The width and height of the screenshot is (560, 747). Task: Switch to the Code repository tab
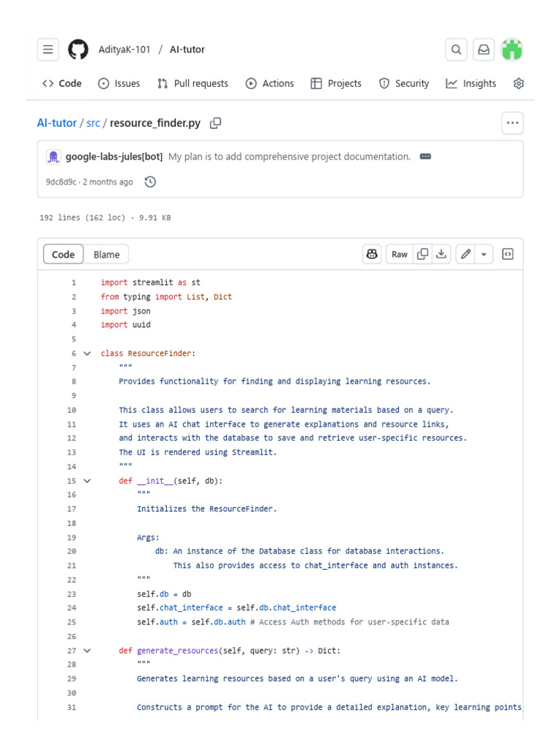62,83
